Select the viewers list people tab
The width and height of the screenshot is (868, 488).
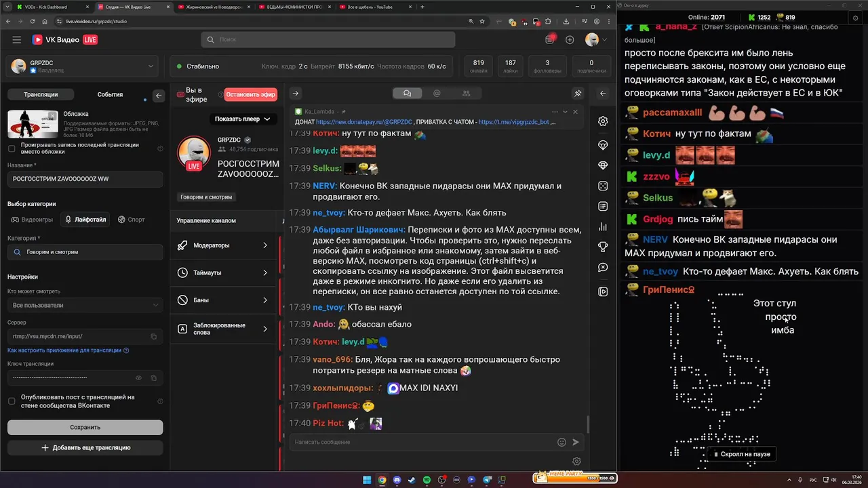tap(466, 94)
